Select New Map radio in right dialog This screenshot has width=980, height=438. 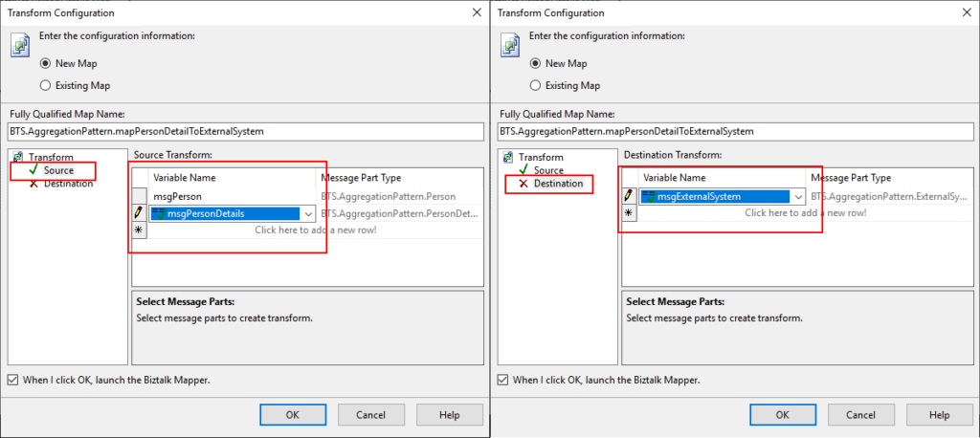coord(535,63)
